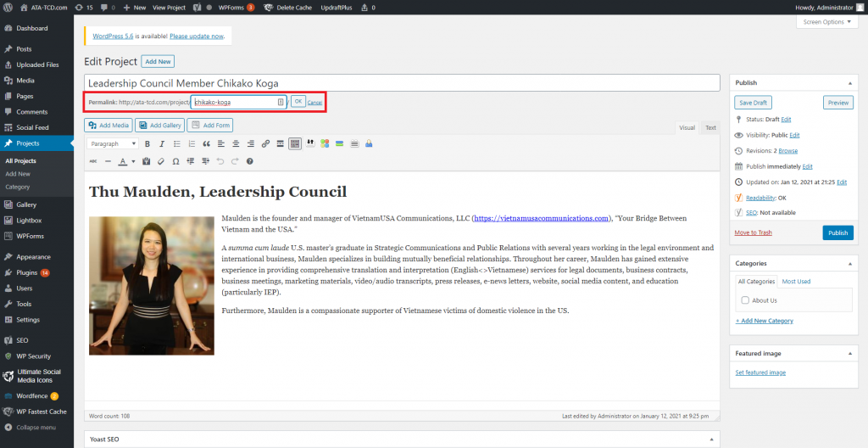
Task: Collapse the Publish panel
Action: coord(850,82)
